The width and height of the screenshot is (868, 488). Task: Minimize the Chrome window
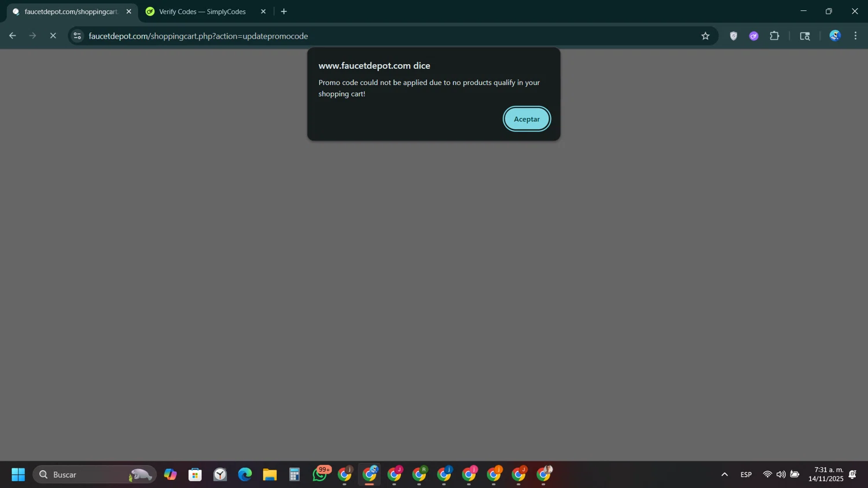pyautogui.click(x=803, y=11)
